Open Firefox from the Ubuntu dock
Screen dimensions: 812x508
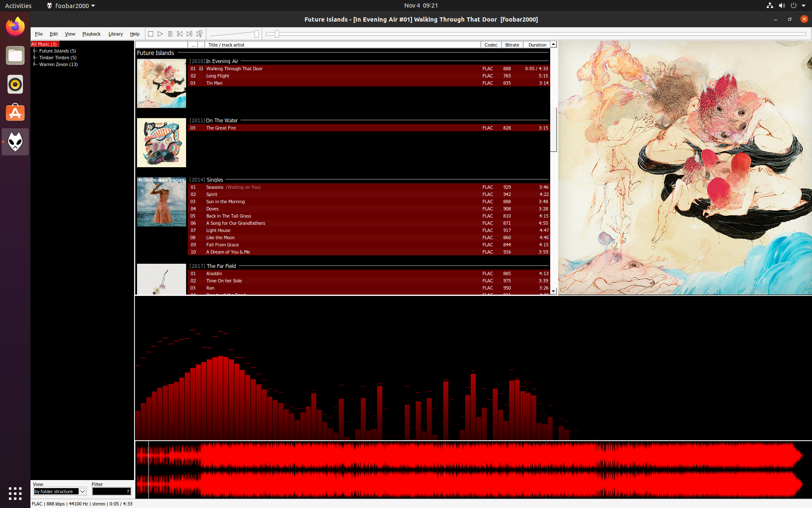[x=15, y=27]
